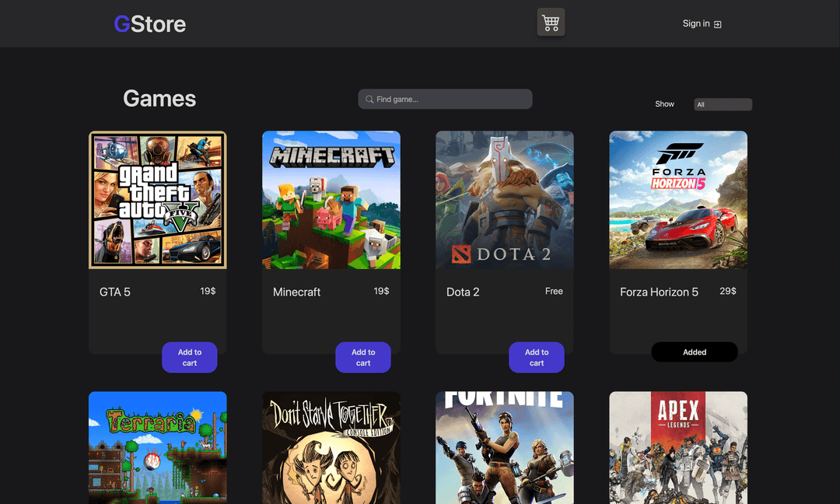
Task: Open the Terraria cover image
Action: 157,448
